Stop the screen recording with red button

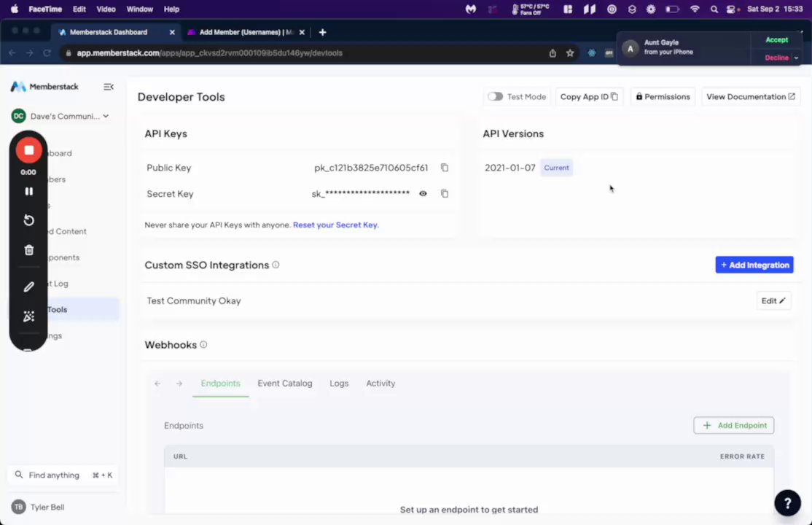pyautogui.click(x=28, y=150)
